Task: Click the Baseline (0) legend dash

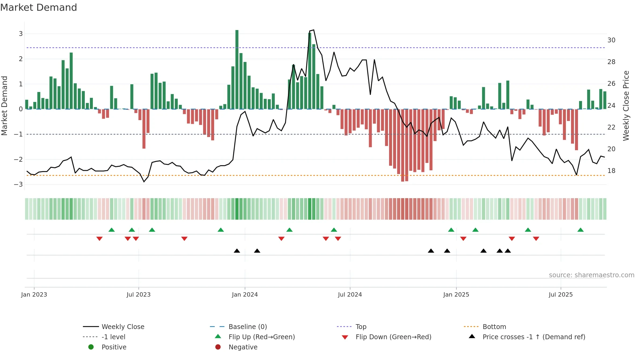Action: pyautogui.click(x=217, y=327)
